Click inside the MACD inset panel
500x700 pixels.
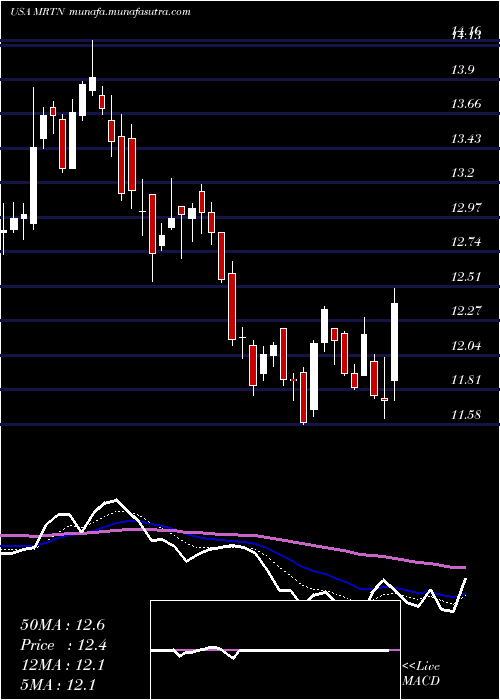pos(275,650)
